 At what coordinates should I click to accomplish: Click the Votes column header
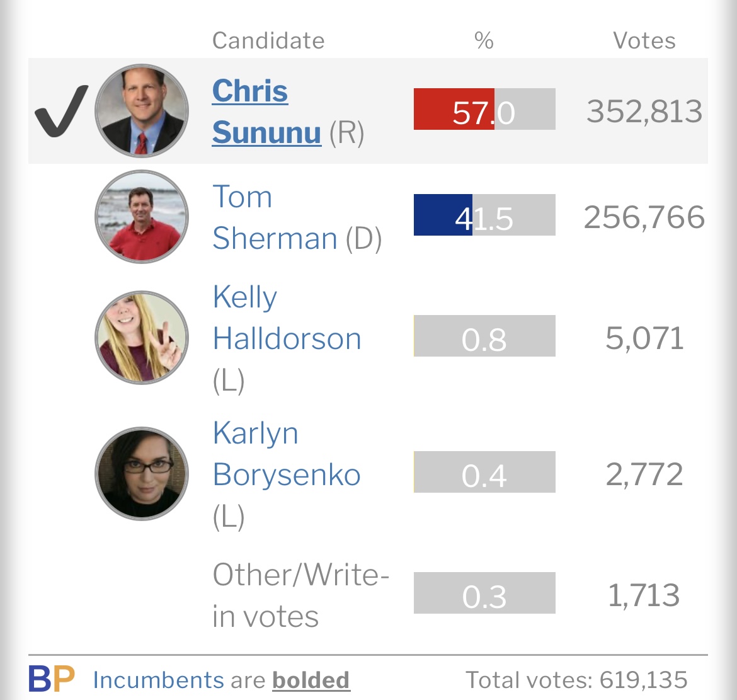pos(644,40)
